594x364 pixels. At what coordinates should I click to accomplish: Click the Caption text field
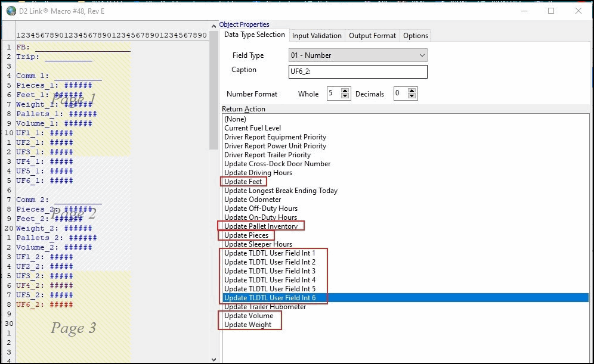click(x=358, y=72)
